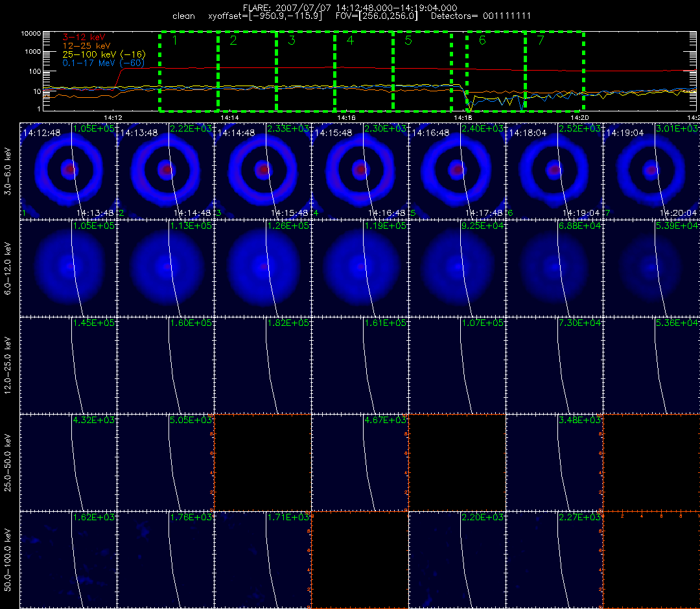
Task: Click the 'xyoffset=[-950.9,-115.9]' header text
Action: pyautogui.click(x=265, y=16)
